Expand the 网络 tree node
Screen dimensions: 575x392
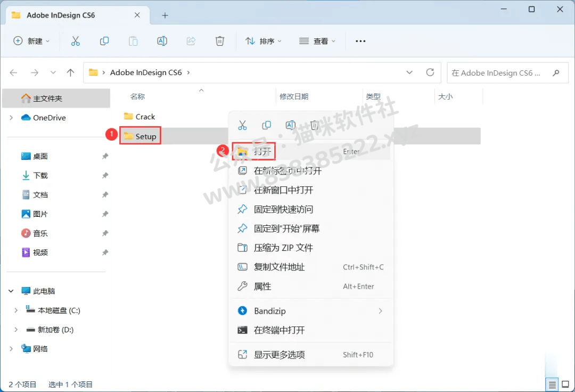coord(11,349)
